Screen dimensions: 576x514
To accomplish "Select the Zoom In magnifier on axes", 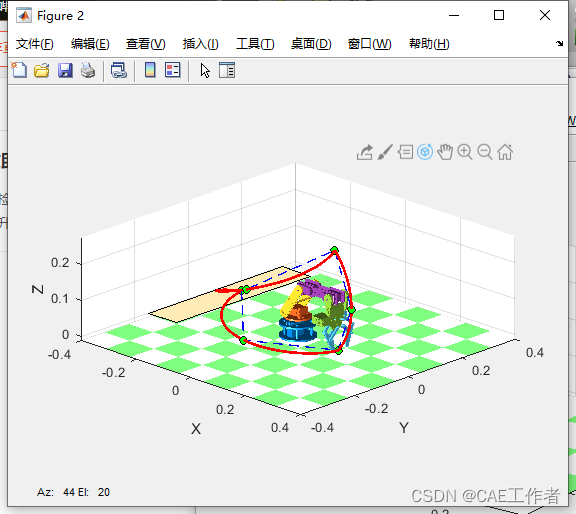I will coord(465,152).
